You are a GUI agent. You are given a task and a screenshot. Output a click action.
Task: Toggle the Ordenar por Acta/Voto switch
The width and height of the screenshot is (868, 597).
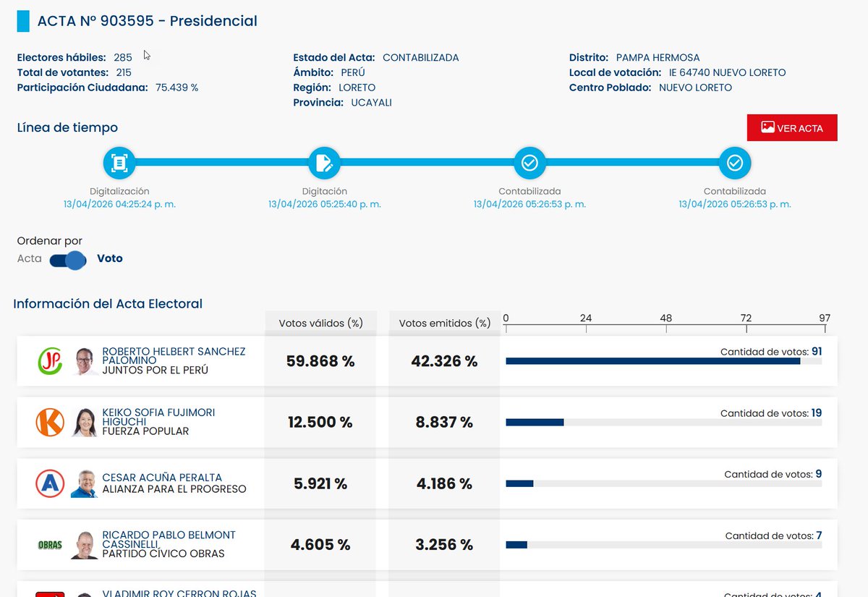coord(69,259)
